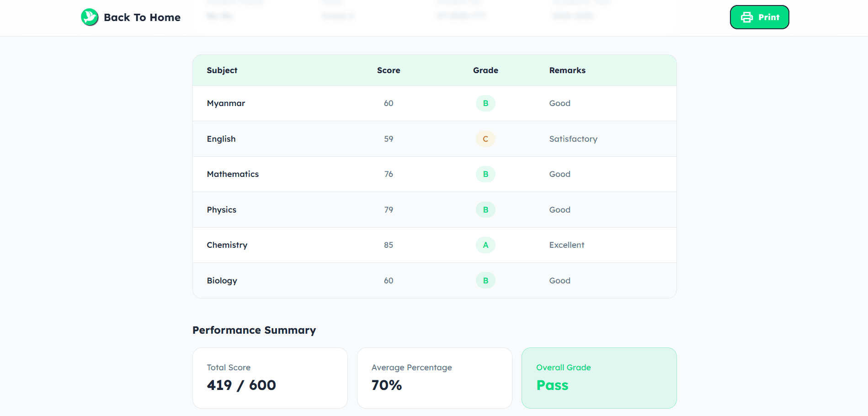Click the B grade badge for Physics

click(x=485, y=209)
